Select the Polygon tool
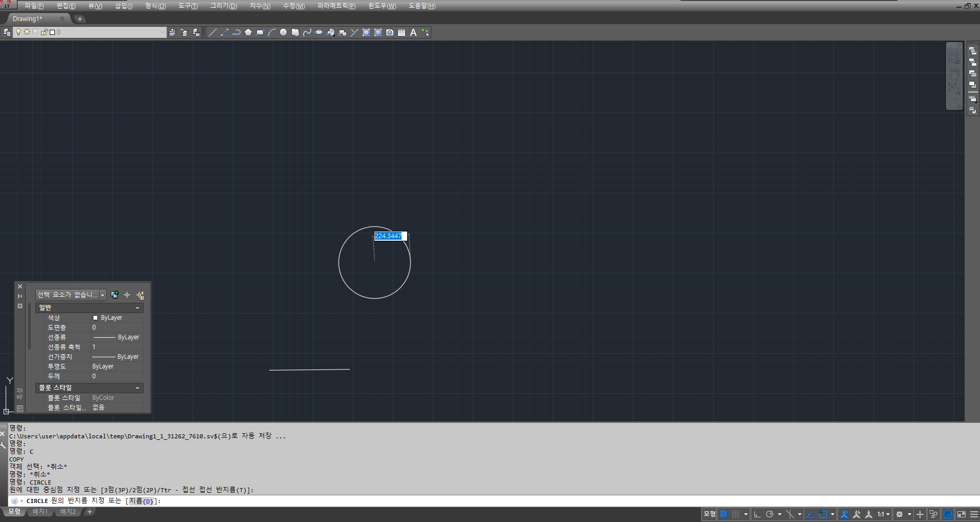 click(x=248, y=32)
